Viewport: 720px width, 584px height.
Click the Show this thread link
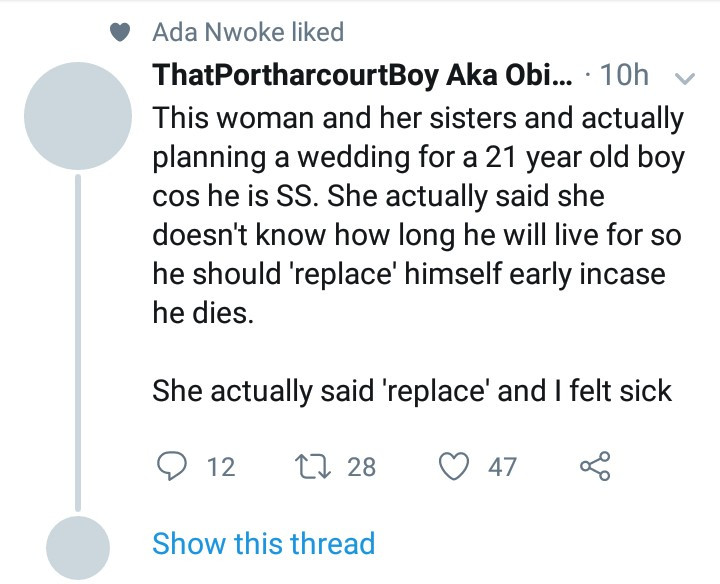263,544
